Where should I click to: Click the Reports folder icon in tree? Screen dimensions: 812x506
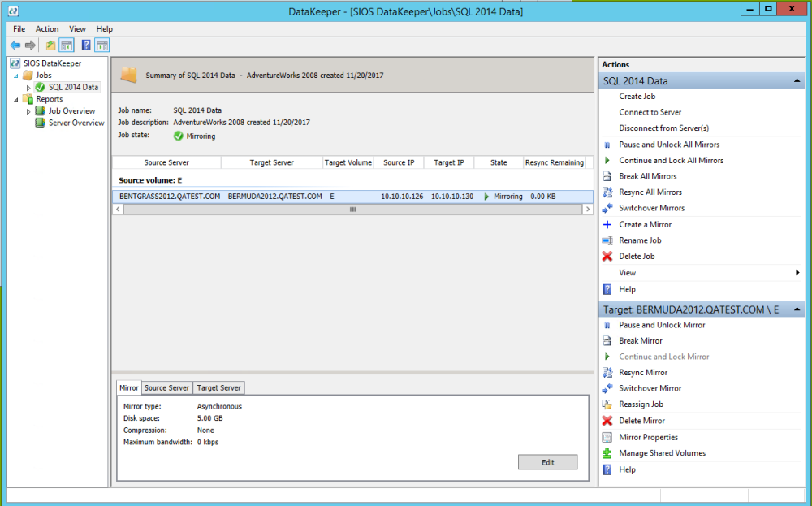[x=28, y=99]
